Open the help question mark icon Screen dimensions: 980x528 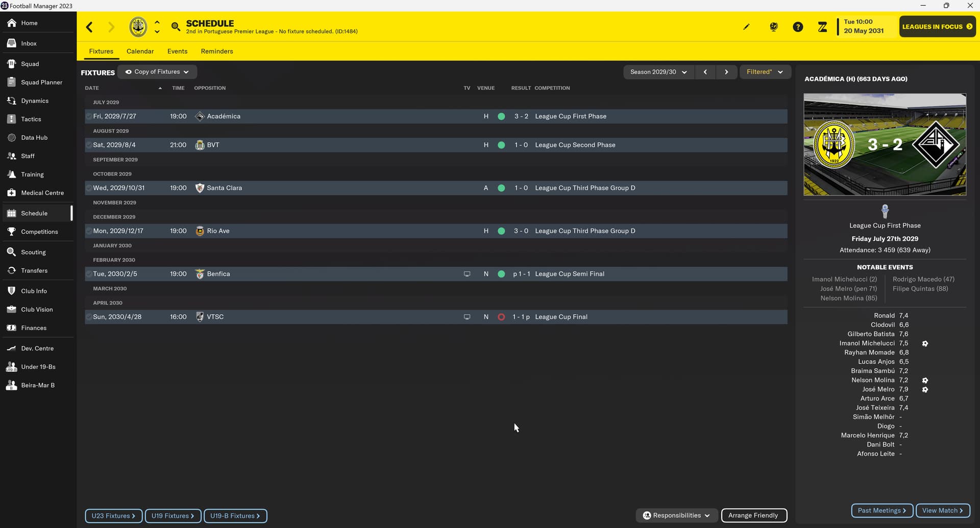coord(798,27)
